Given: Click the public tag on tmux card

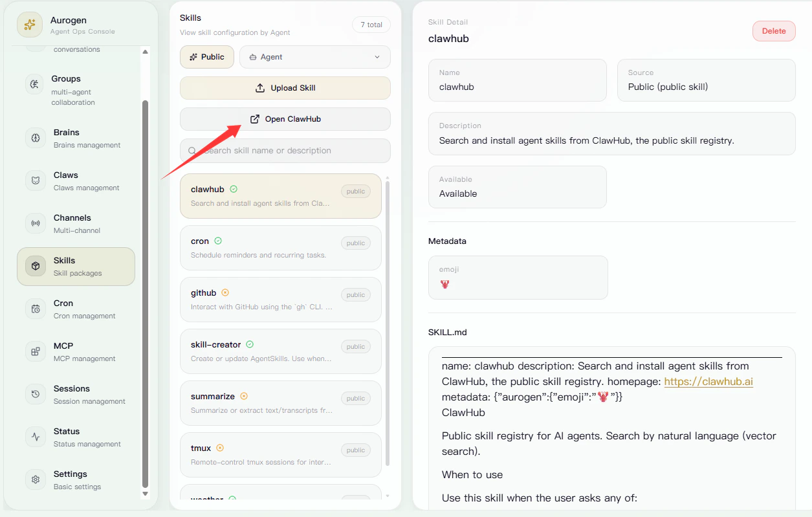Looking at the screenshot, I should coord(355,450).
